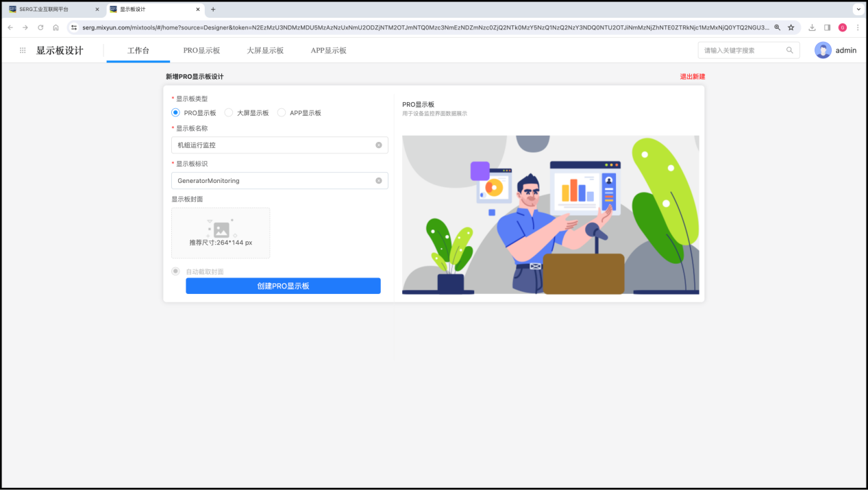868x490 pixels.
Task: Select the PRO显示板 radio button
Action: pyautogui.click(x=176, y=112)
